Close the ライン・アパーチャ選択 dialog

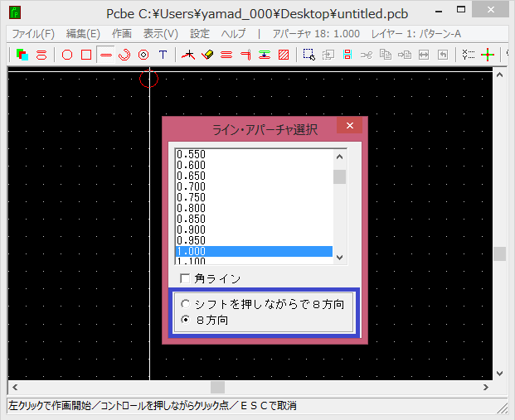[349, 126]
